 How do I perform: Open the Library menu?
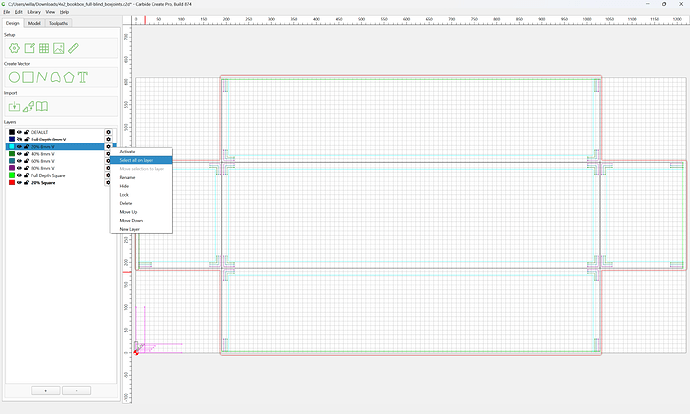(x=34, y=12)
